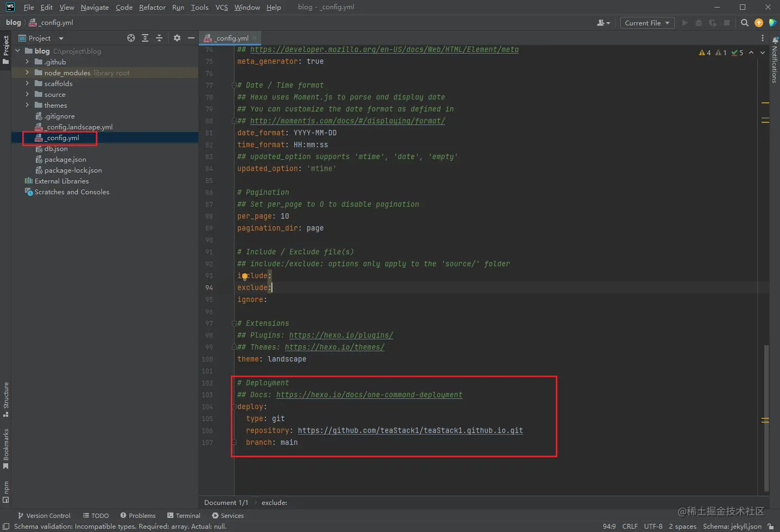780x532 pixels.
Task: Click line ending CRLF in status bar
Action: click(630, 526)
